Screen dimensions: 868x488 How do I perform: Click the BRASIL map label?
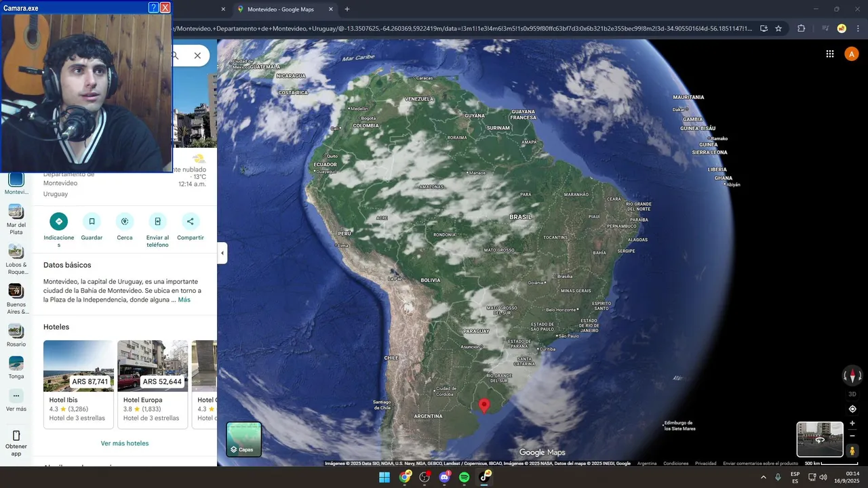tap(521, 217)
